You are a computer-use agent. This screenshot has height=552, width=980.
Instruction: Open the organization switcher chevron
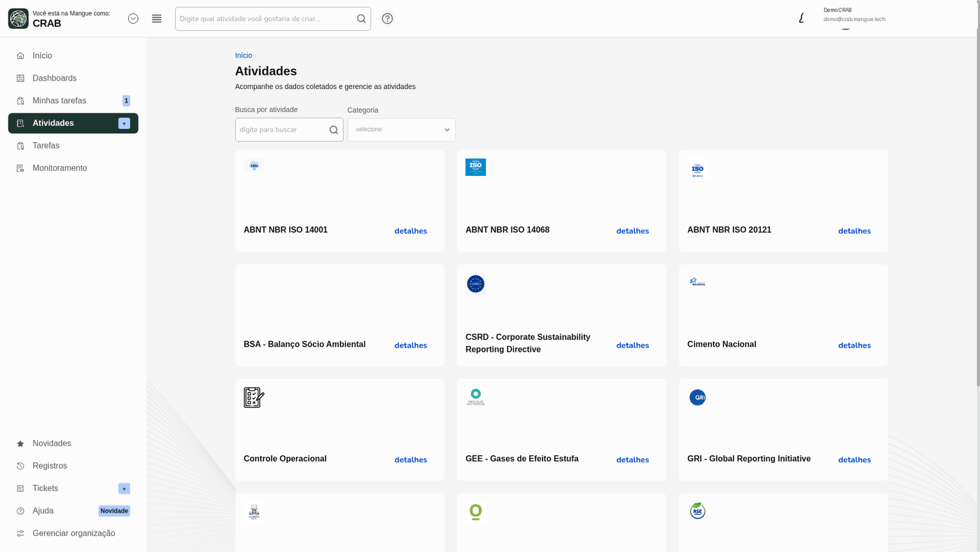[133, 19]
